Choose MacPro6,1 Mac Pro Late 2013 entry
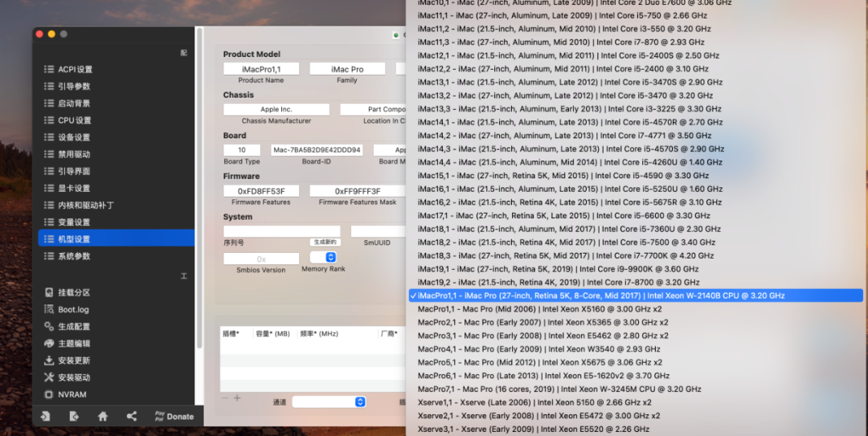Viewport: 868px width, 436px height. (636, 376)
